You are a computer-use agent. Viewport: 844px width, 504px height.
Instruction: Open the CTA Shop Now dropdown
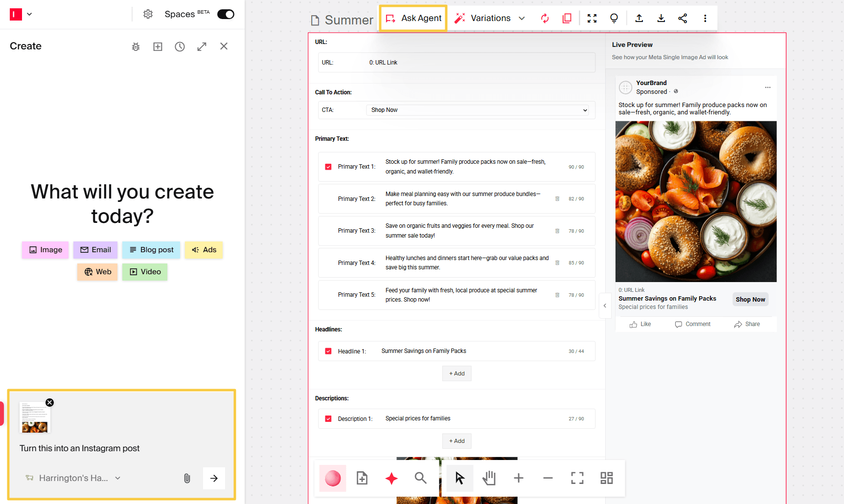(479, 110)
